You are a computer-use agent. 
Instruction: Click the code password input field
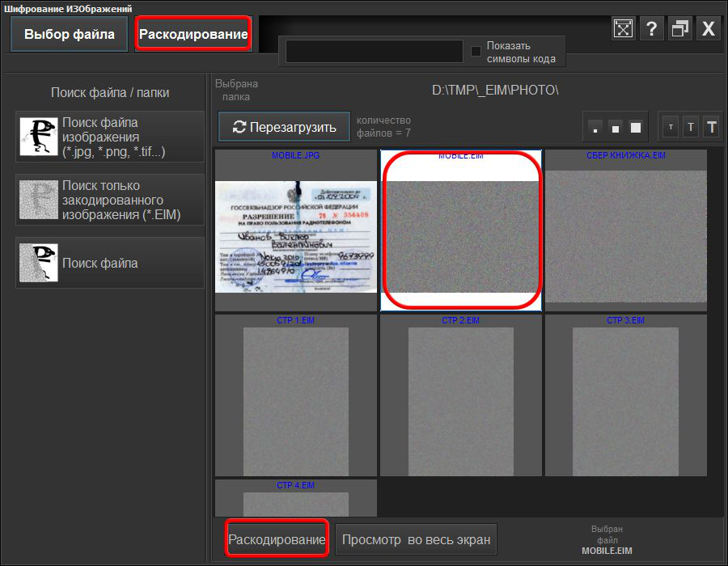(x=374, y=52)
